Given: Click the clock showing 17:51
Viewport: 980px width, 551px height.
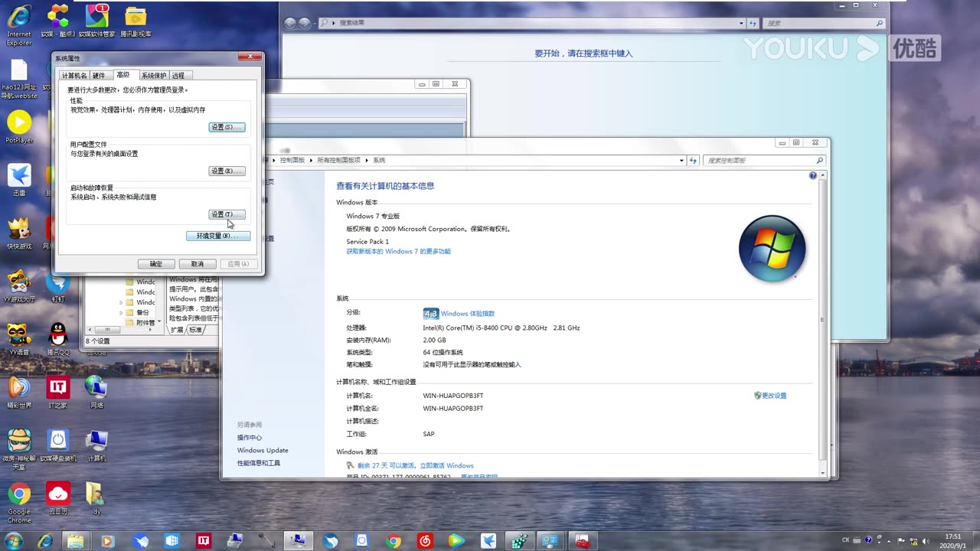Looking at the screenshot, I should [952, 540].
